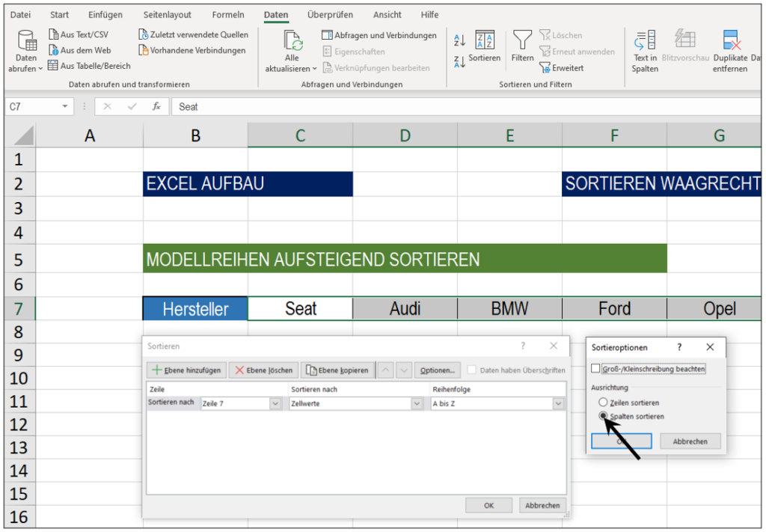Switch to the Einfügen tab

[105, 15]
